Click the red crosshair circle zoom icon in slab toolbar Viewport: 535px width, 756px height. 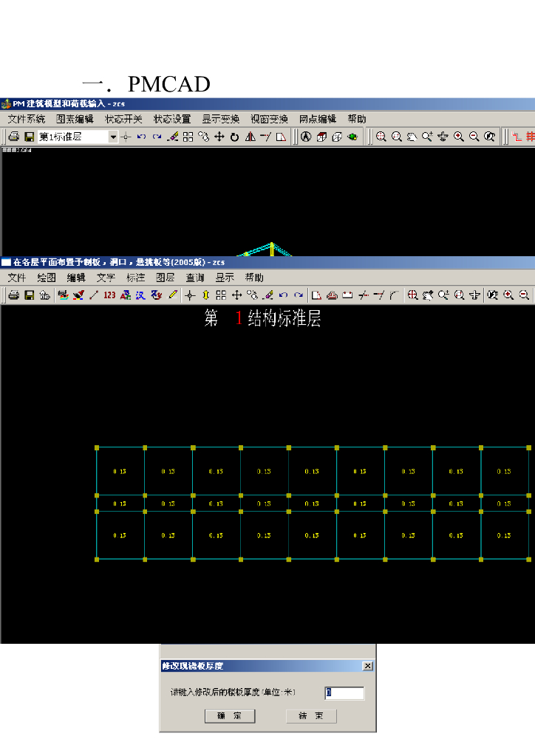(x=412, y=295)
